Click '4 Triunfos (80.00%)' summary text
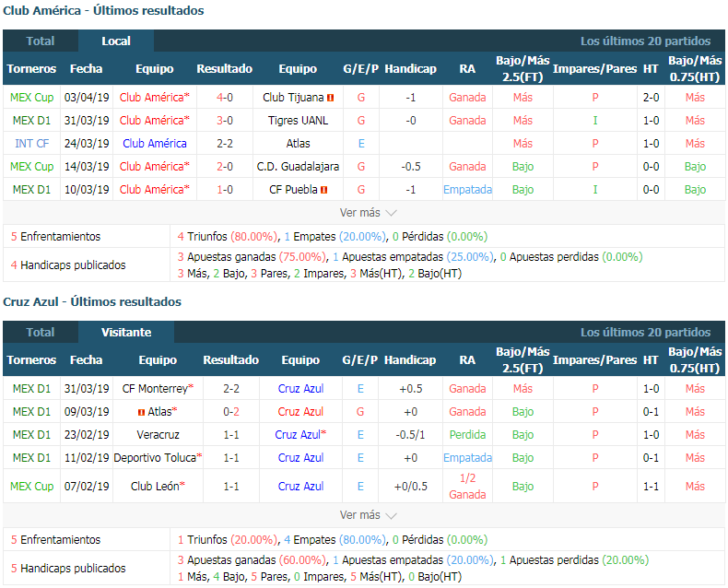 227,237
